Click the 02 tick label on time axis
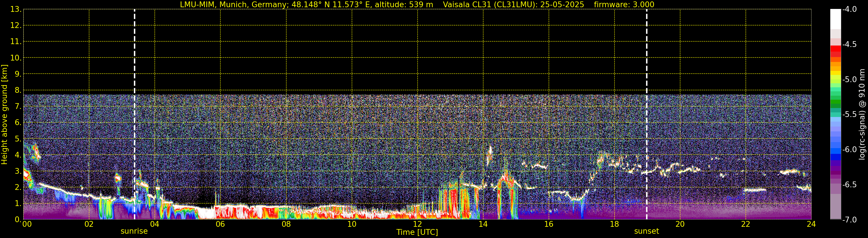This screenshot has height=238, width=868. 89,224
